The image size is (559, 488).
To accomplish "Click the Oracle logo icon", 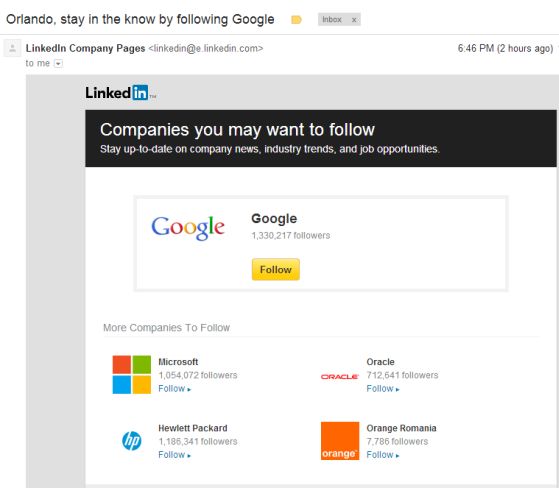I will click(339, 376).
